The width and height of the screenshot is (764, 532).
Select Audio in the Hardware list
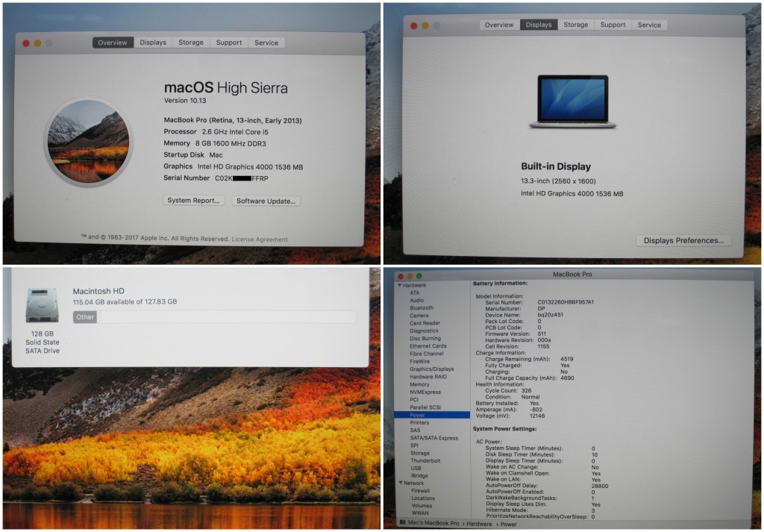pyautogui.click(x=416, y=301)
